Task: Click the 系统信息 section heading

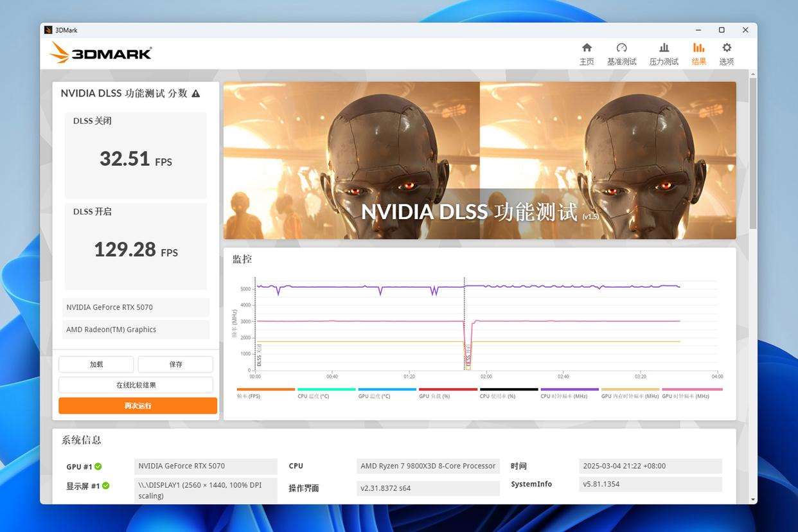Action: pyautogui.click(x=81, y=440)
